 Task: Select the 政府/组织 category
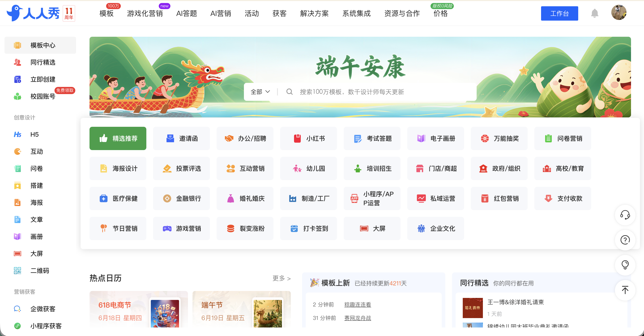tap(499, 168)
